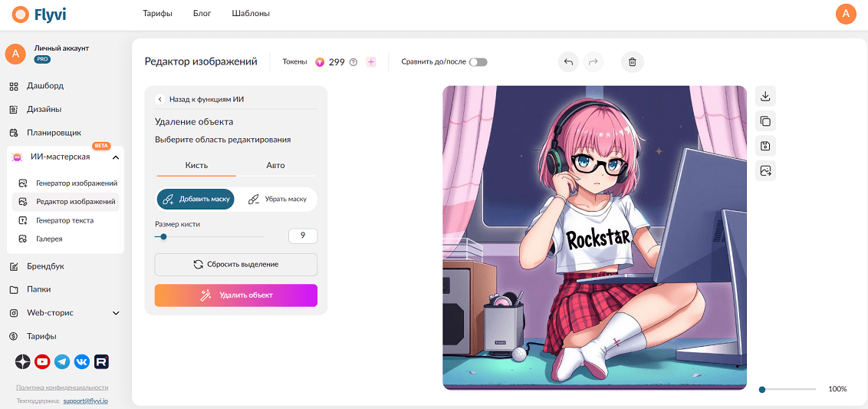Click the download image icon
This screenshot has width=868, height=409.
pyautogui.click(x=765, y=97)
